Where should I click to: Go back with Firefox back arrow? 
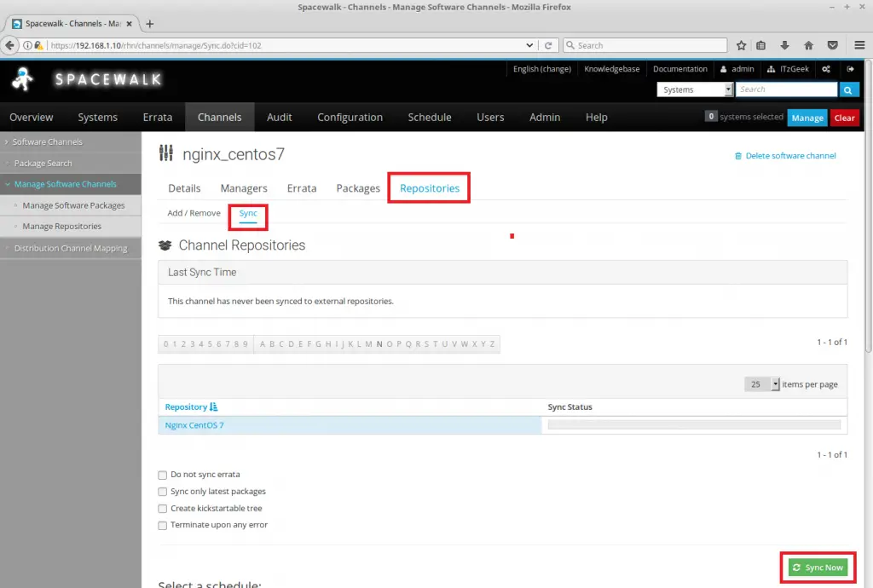[9, 45]
